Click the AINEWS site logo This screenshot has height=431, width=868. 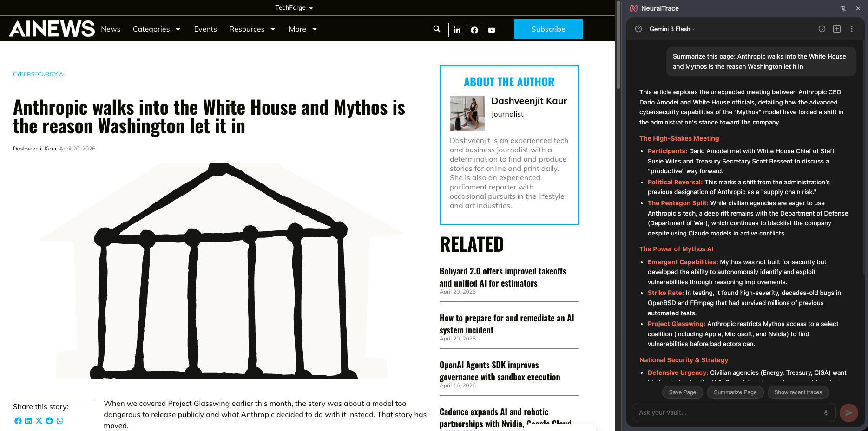coord(52,28)
